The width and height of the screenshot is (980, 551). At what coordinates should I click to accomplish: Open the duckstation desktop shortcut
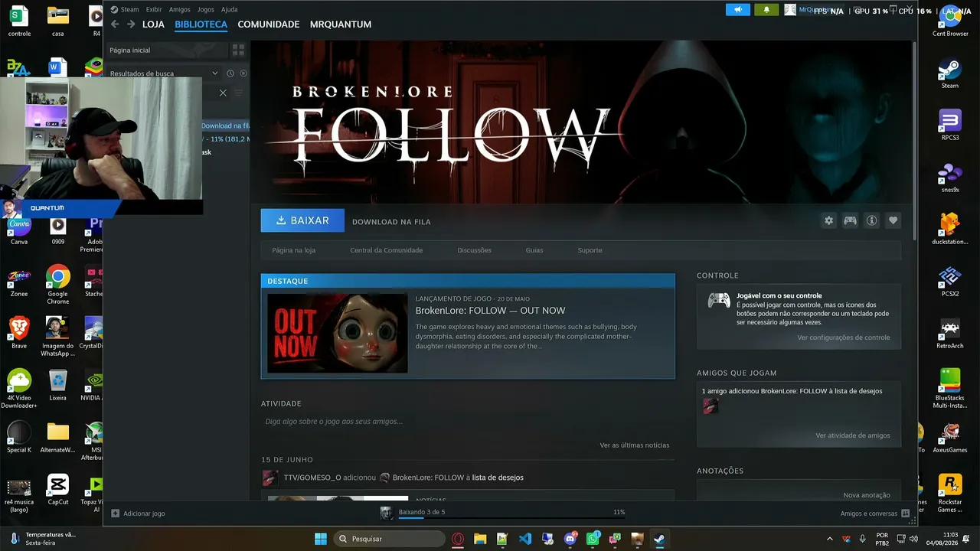tap(950, 230)
